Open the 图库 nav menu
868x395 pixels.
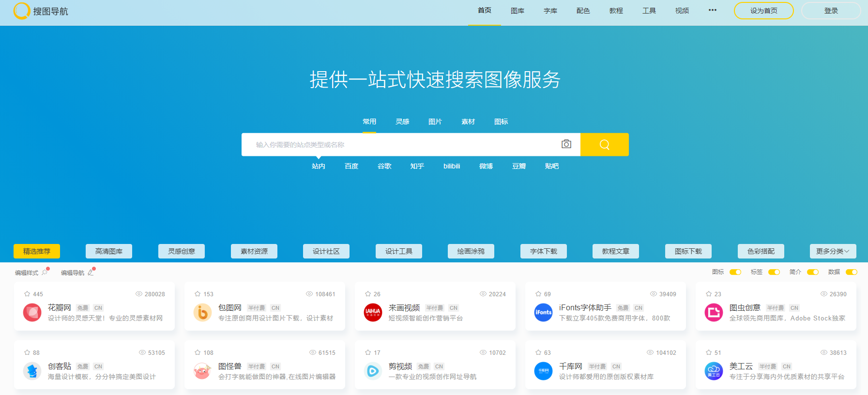[518, 11]
